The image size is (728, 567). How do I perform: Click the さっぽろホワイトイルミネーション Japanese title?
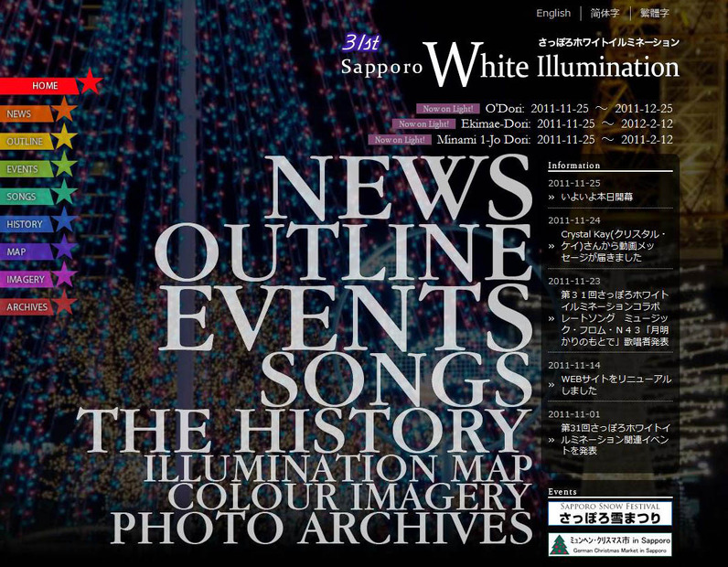609,42
